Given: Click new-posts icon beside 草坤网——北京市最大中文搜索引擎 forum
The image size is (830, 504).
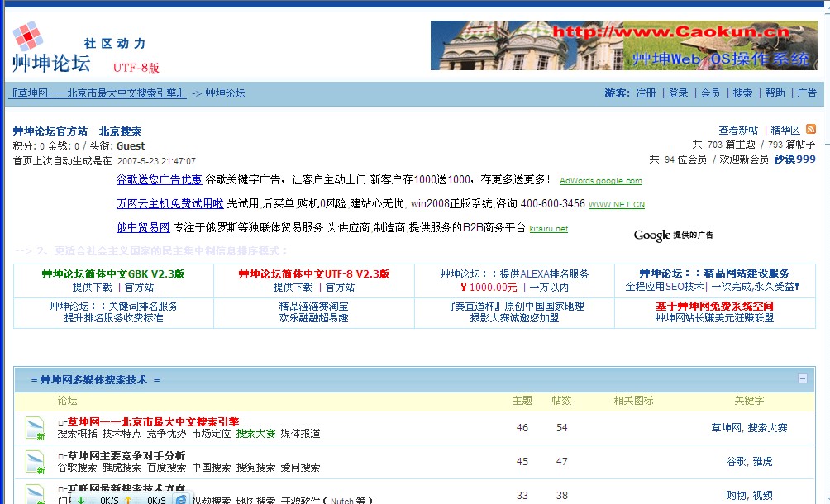Looking at the screenshot, I should 35,428.
